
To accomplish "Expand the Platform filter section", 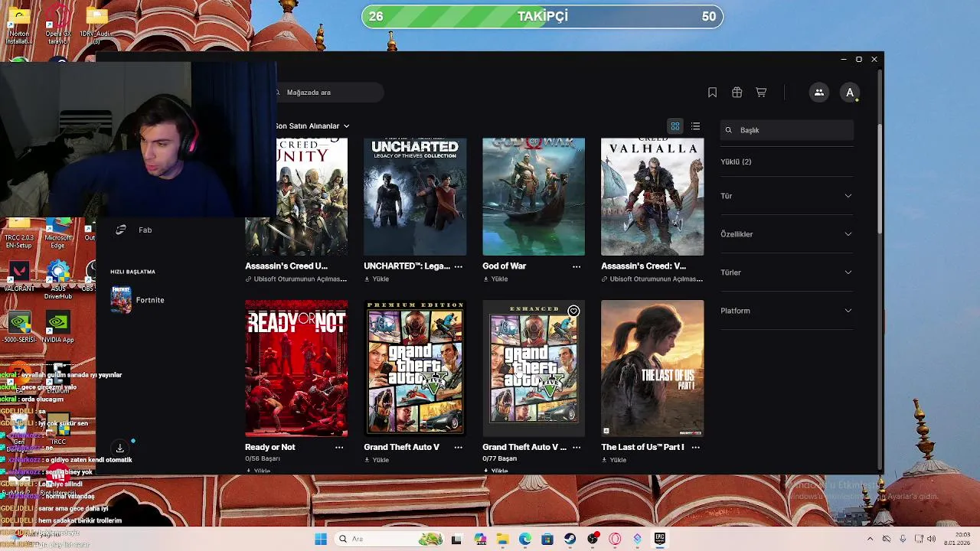I will [x=786, y=311].
